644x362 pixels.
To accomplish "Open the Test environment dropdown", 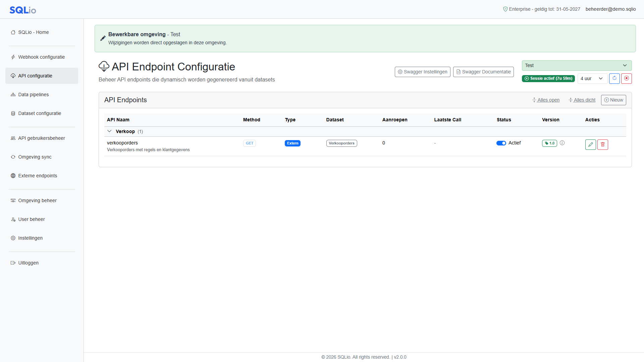I will (x=577, y=65).
